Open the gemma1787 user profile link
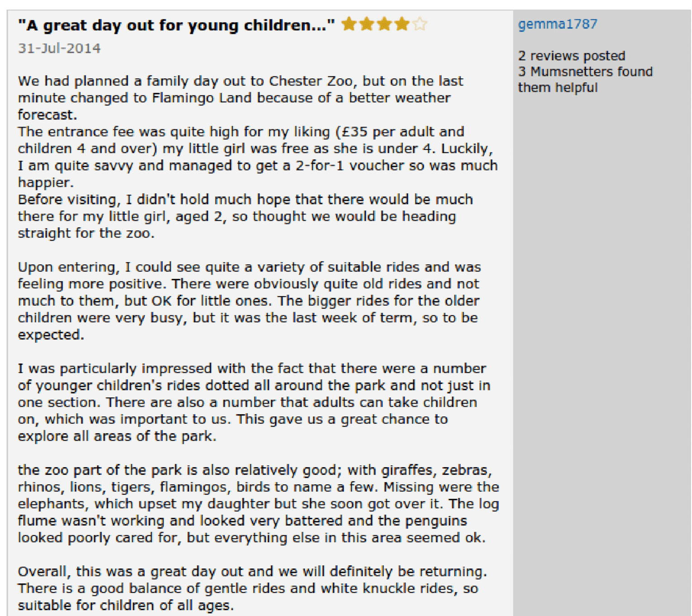The image size is (692, 616). (558, 24)
